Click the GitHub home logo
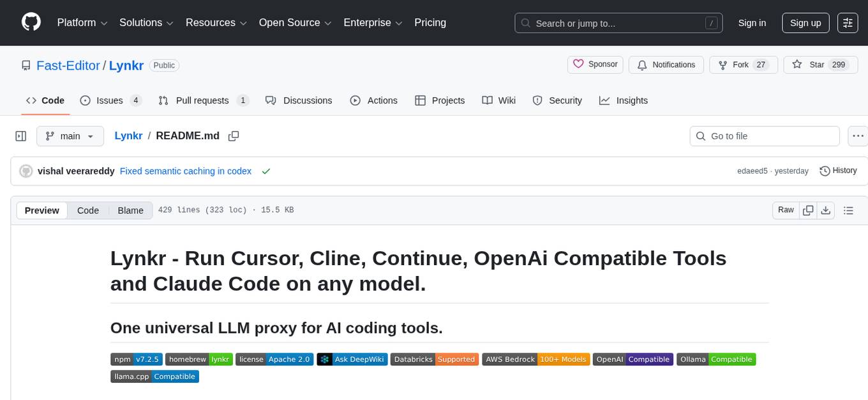The image size is (868, 400). pyautogui.click(x=31, y=22)
